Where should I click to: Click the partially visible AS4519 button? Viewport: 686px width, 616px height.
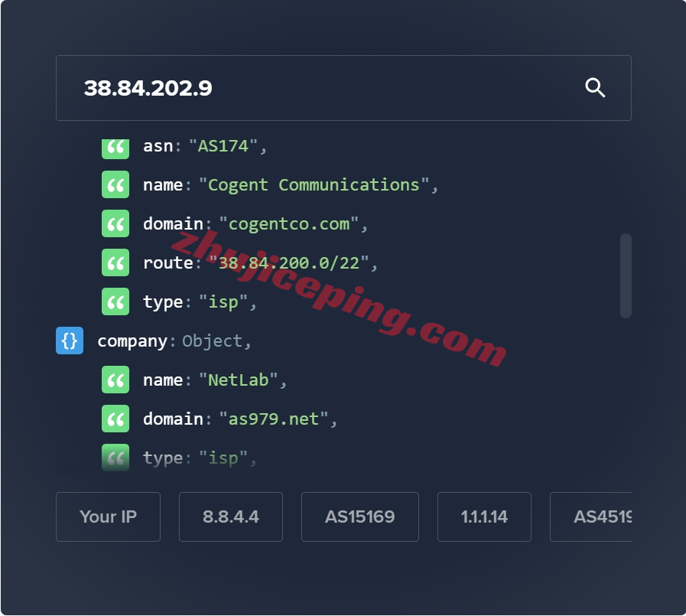coord(590,517)
